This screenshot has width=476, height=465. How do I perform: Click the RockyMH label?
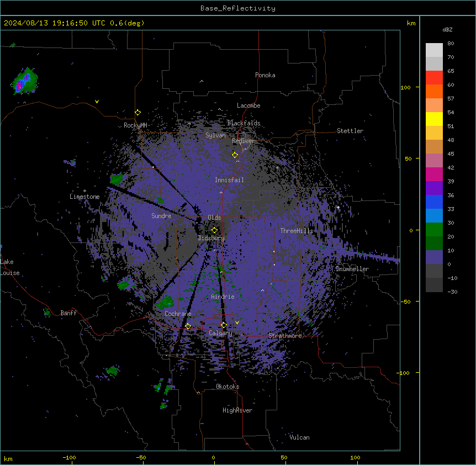tap(135, 125)
